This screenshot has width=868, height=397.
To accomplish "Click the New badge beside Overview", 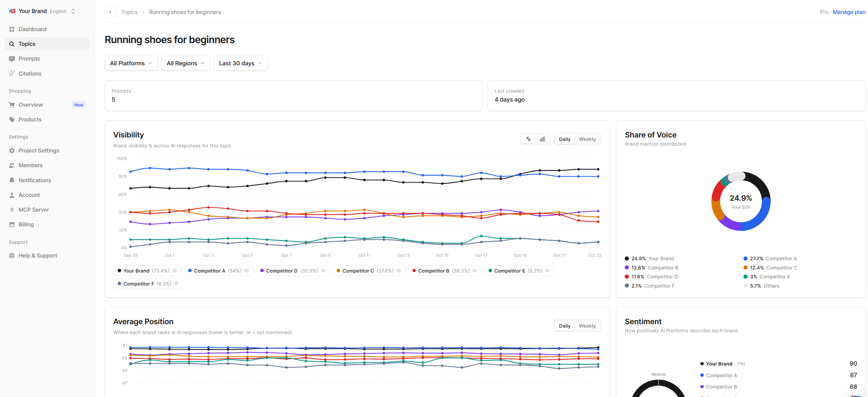I will tap(79, 105).
